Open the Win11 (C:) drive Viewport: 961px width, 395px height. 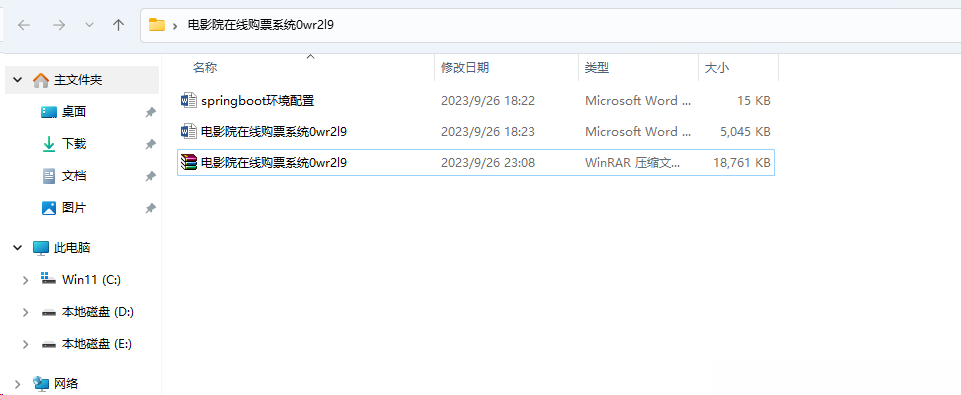coord(91,280)
